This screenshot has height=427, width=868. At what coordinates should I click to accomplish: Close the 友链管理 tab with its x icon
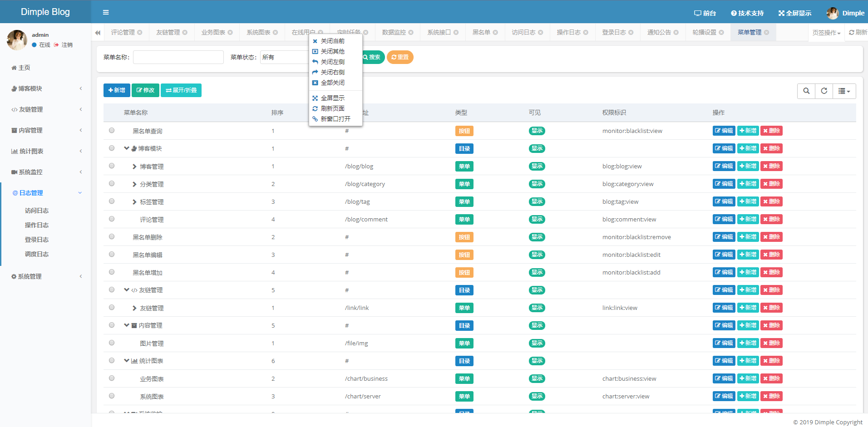[x=185, y=32]
